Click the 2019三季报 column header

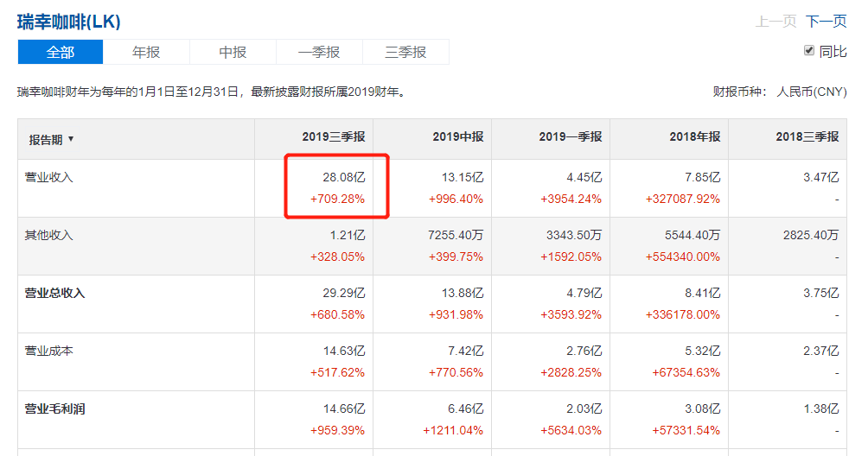pyautogui.click(x=333, y=136)
